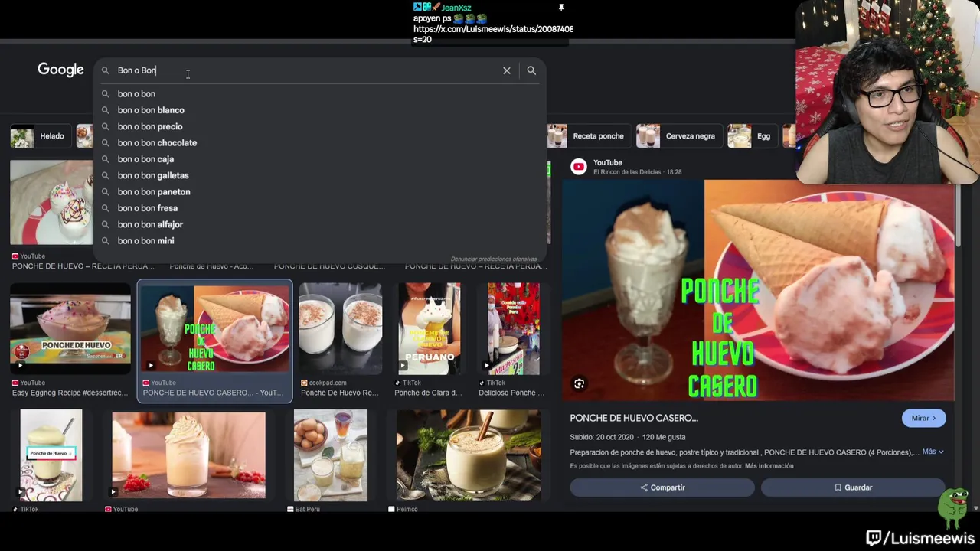Select suggestion "bon o bon paneton"
Screen dimensions: 980x551
tap(154, 191)
